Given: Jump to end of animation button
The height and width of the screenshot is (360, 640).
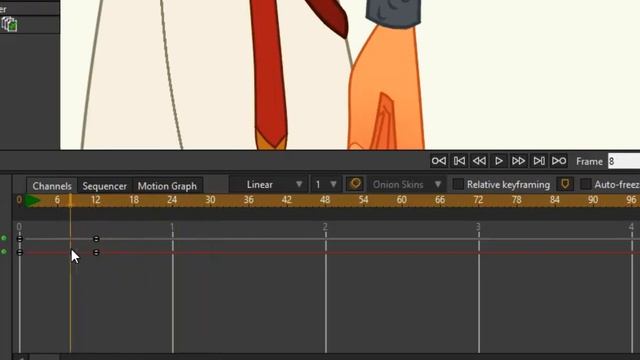Looking at the screenshot, I should 559,161.
